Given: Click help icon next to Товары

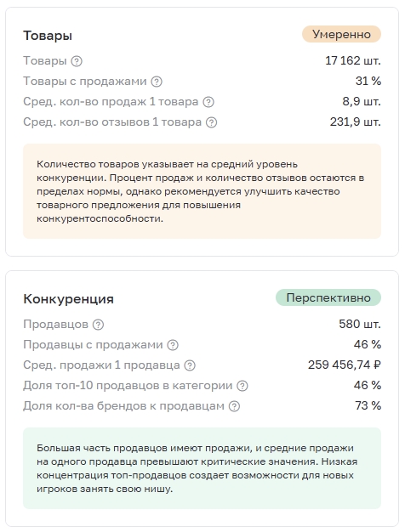Looking at the screenshot, I should click(77, 61).
